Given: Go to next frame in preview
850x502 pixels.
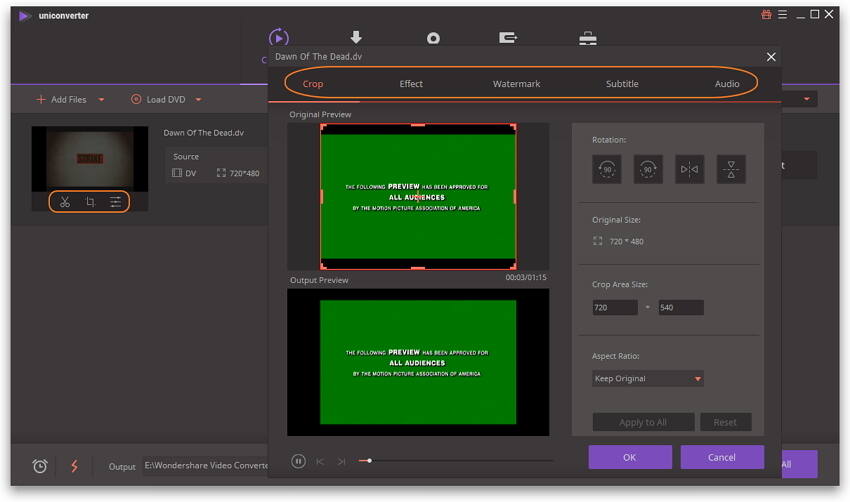Looking at the screenshot, I should (x=341, y=461).
